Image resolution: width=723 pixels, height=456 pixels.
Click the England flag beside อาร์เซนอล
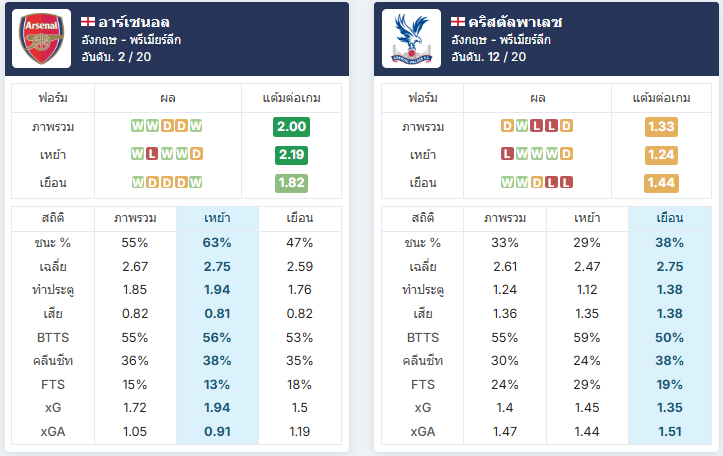(x=88, y=22)
